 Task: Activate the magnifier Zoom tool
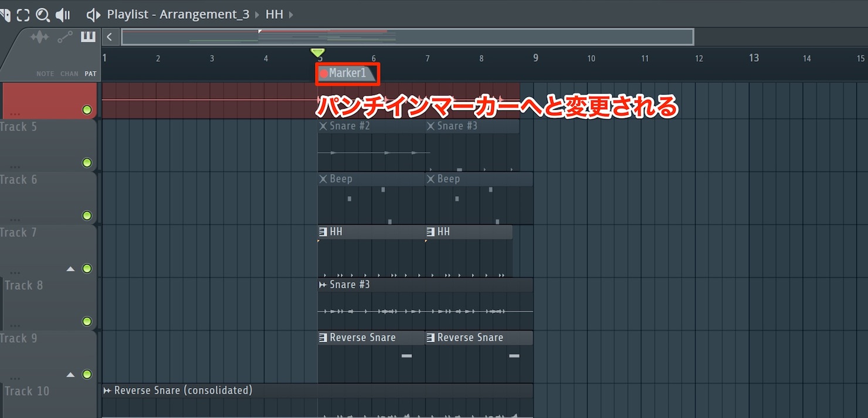coord(42,15)
